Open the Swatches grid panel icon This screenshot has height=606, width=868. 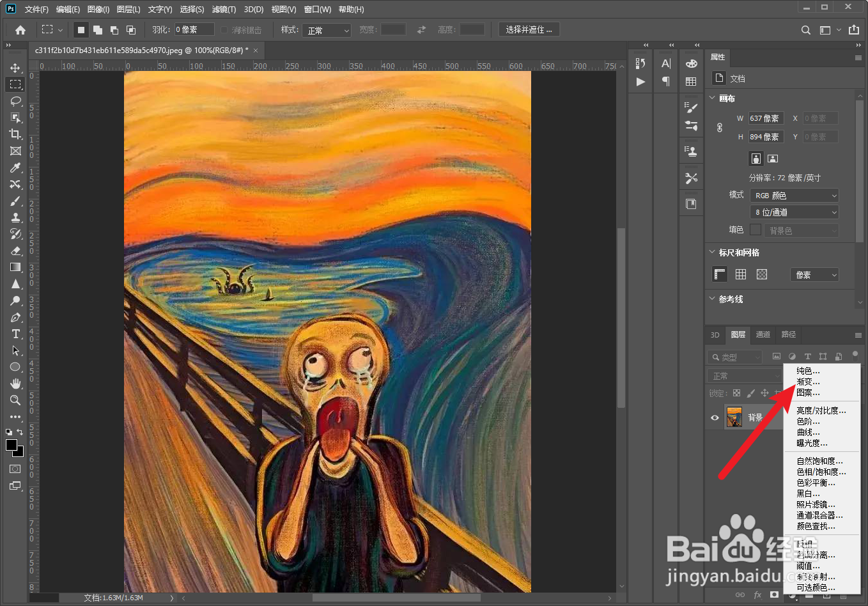[691, 82]
